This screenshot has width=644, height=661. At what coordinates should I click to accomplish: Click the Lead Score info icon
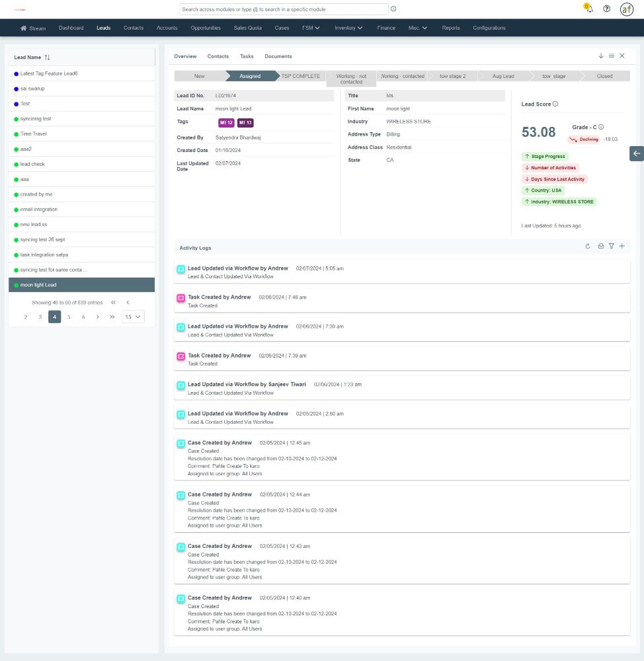click(555, 104)
